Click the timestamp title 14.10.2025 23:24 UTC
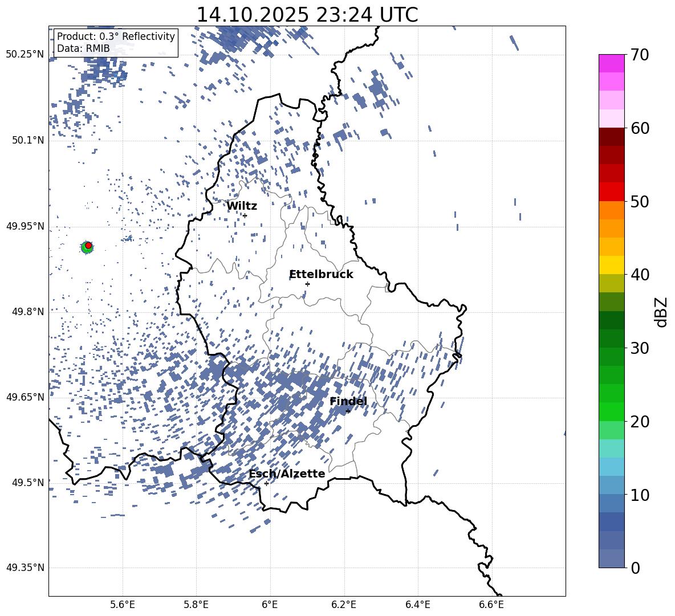Viewport: 675px width, 616px height. (x=307, y=15)
